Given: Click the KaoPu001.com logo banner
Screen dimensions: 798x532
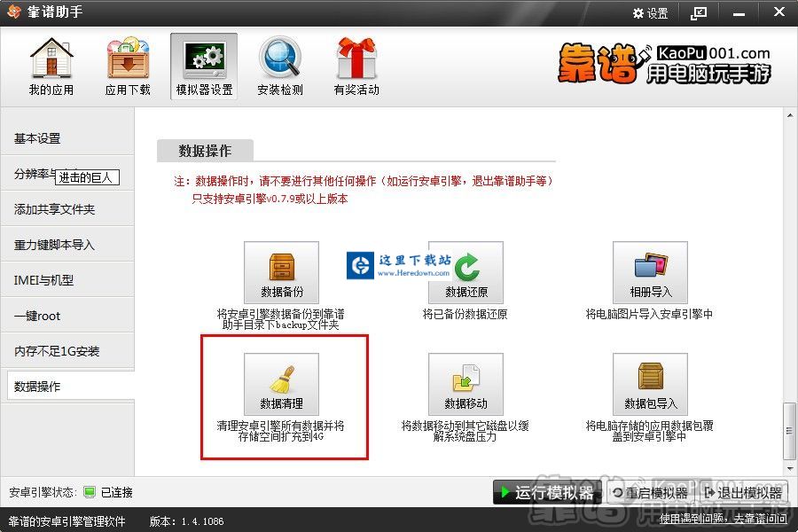Looking at the screenshot, I should [664, 64].
